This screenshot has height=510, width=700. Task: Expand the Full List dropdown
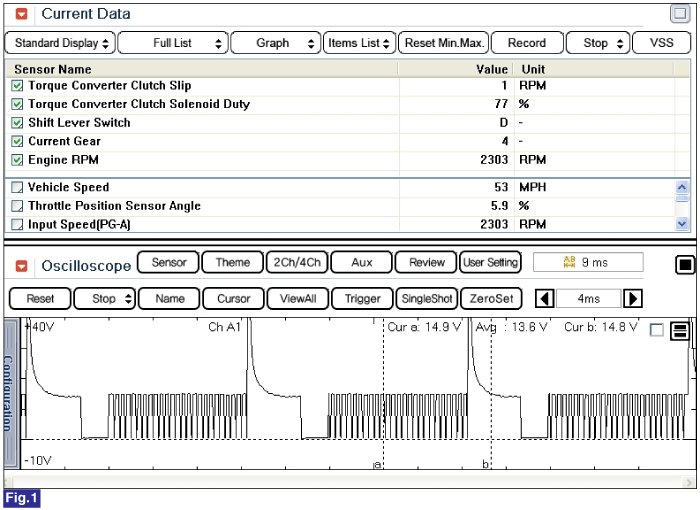pyautogui.click(x=173, y=43)
